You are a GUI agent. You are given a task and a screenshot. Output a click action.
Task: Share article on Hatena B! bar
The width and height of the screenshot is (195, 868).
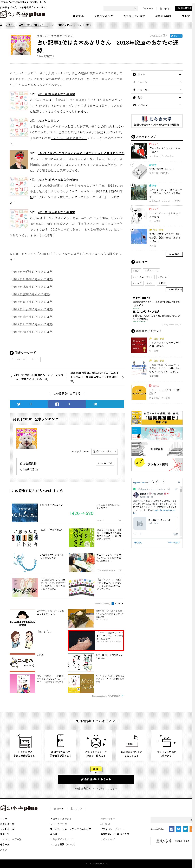[x=105, y=404]
